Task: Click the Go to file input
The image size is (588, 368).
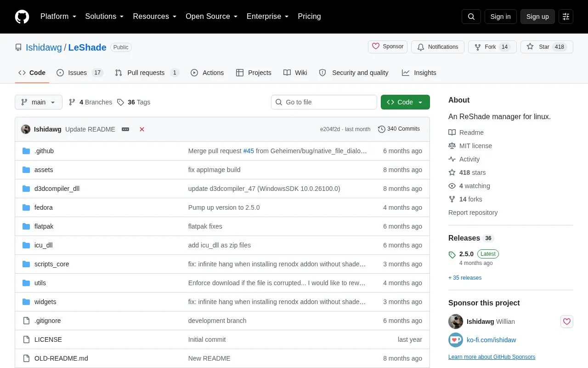Action: point(324,102)
